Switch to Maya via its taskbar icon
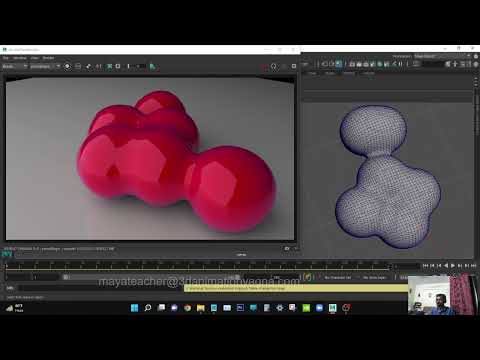Viewport: 480px width, 360px height. [x=332, y=308]
